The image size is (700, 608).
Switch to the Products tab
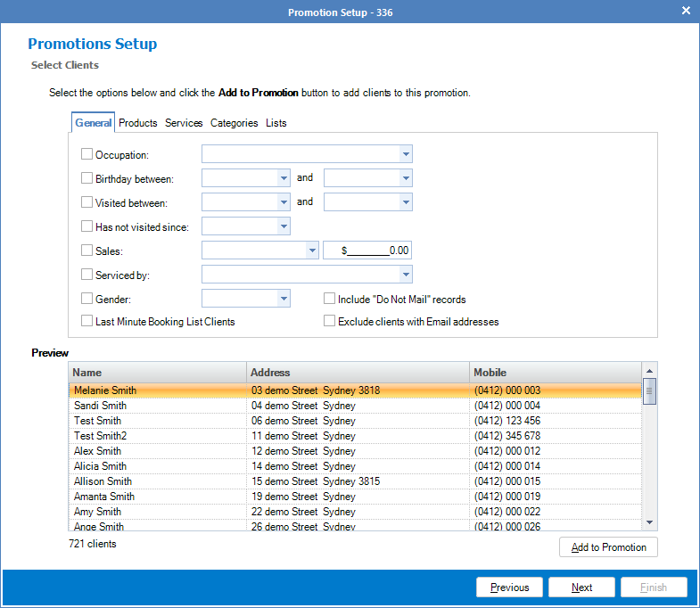coord(138,123)
